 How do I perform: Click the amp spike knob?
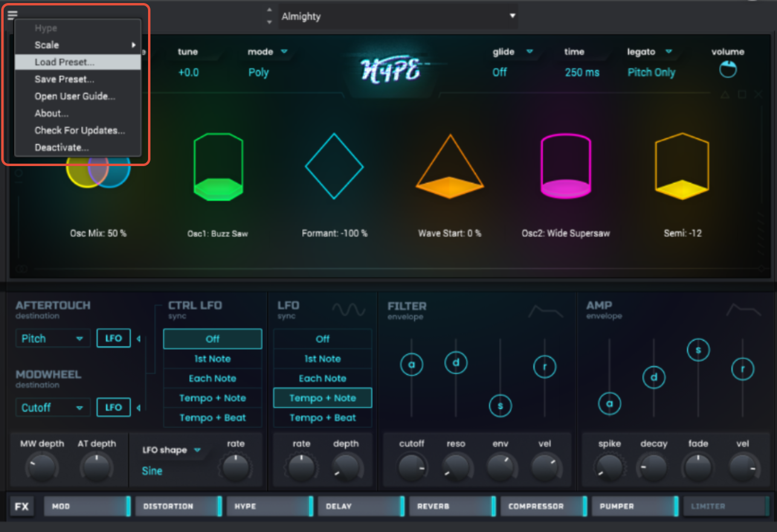click(x=609, y=468)
